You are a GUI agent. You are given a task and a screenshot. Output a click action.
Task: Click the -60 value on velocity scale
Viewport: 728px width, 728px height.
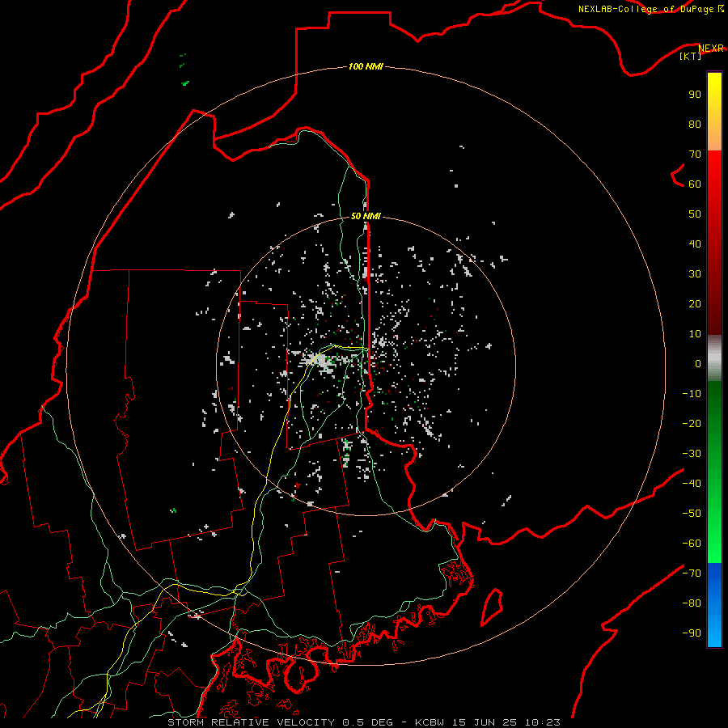tap(692, 544)
